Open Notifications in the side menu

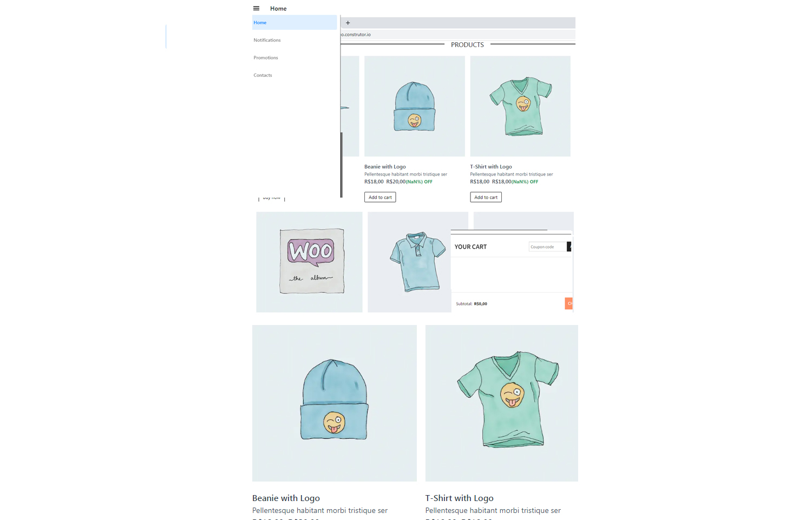point(267,40)
